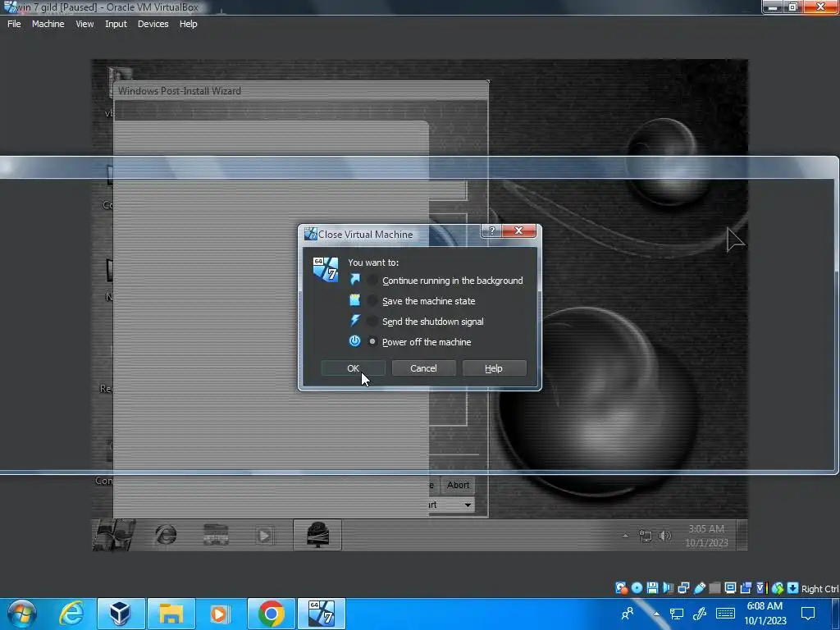This screenshot has height=630, width=840.
Task: Choose 'Save the machine state' radio button
Action: 372,301
